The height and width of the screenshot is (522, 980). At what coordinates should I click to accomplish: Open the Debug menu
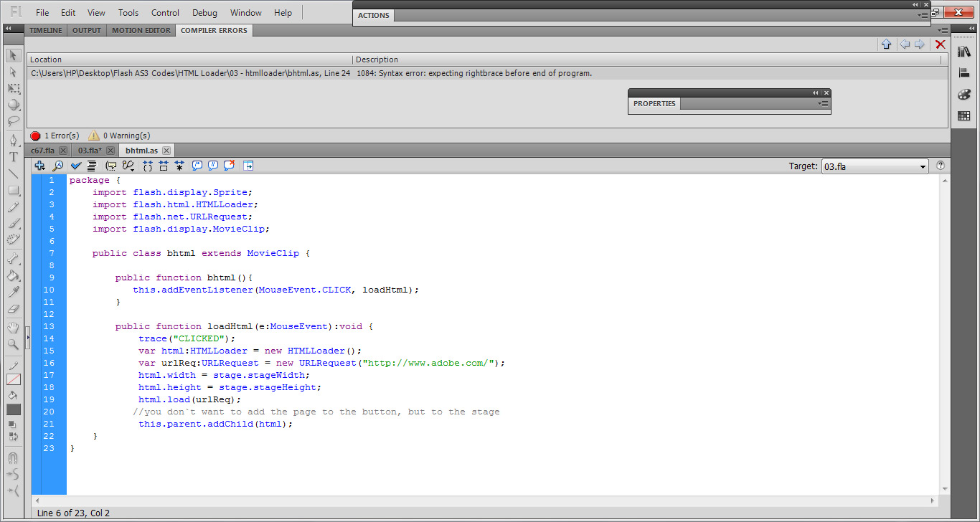coord(204,13)
